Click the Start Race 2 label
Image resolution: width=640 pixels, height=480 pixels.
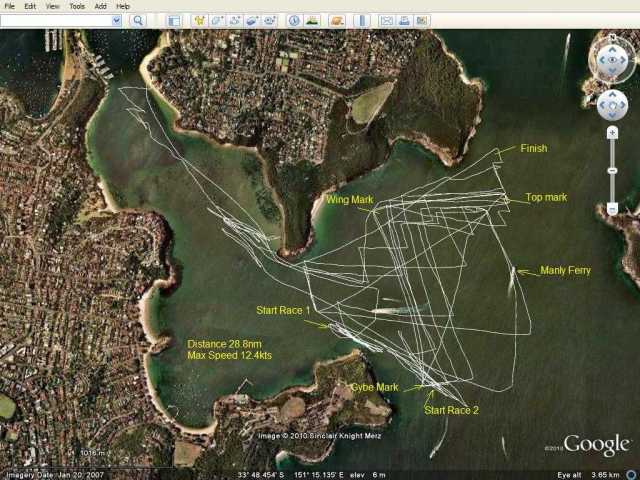(x=451, y=410)
